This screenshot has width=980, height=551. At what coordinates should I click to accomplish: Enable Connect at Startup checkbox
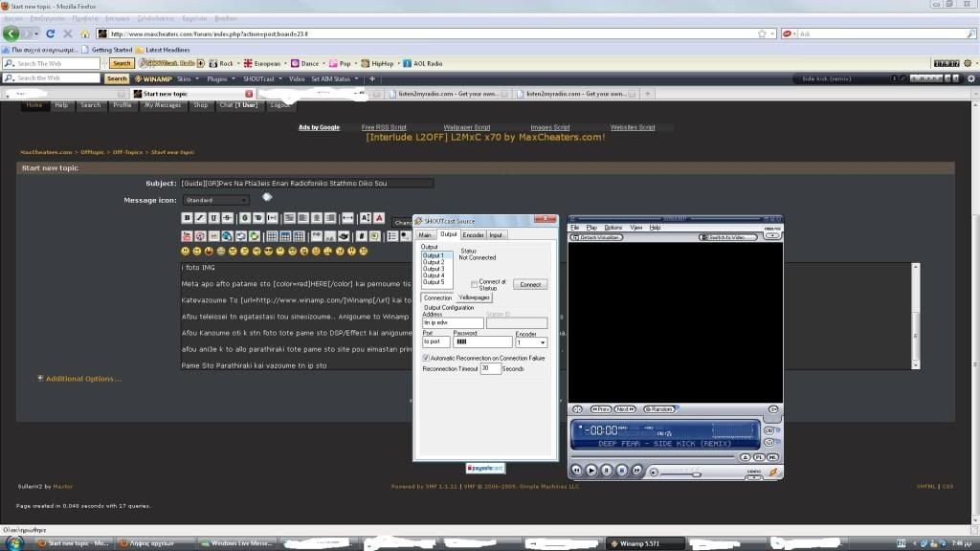pos(475,284)
